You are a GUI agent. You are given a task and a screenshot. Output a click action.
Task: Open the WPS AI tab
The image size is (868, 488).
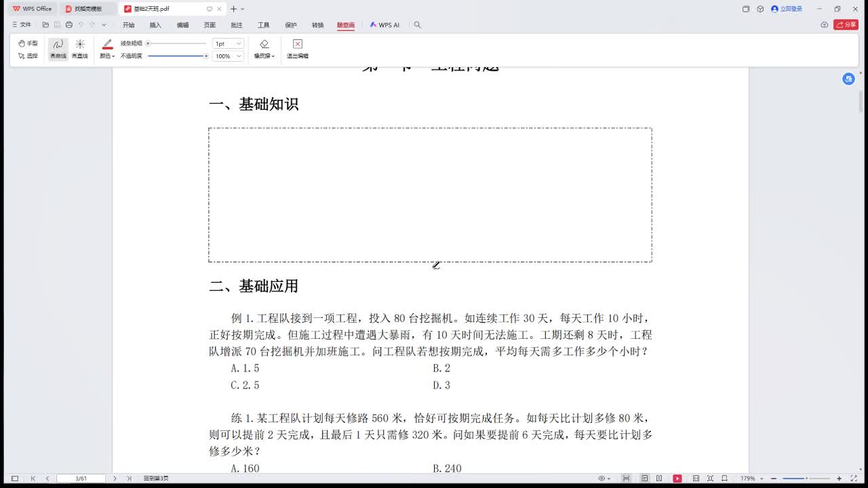click(384, 25)
